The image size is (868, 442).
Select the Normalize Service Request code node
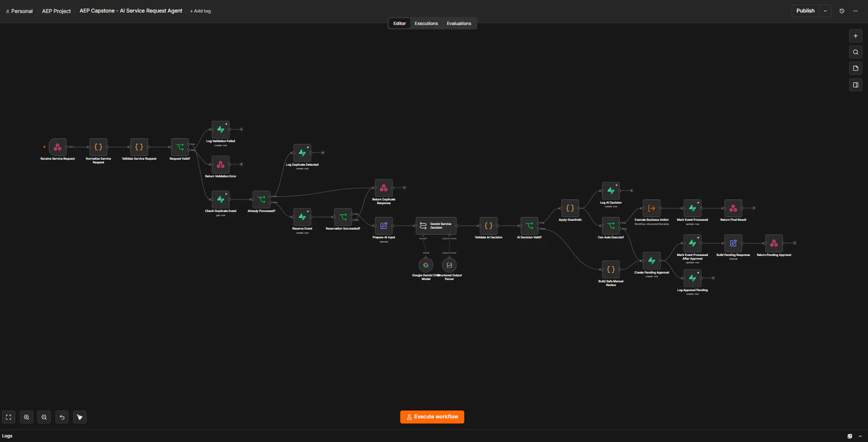pyautogui.click(x=98, y=147)
